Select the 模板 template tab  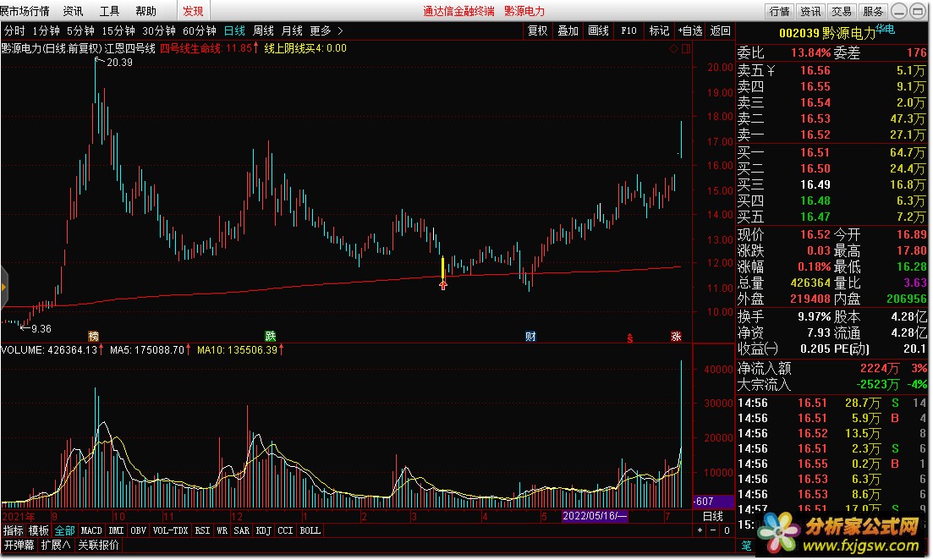(39, 530)
